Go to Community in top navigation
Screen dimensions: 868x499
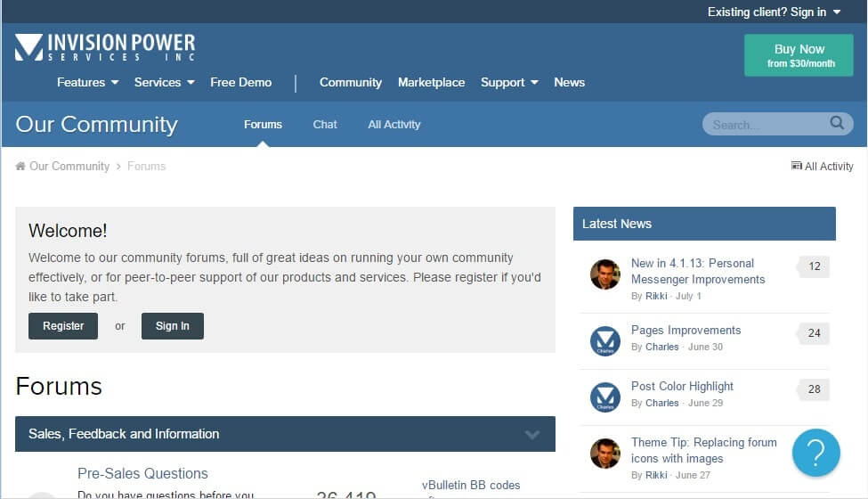[351, 83]
